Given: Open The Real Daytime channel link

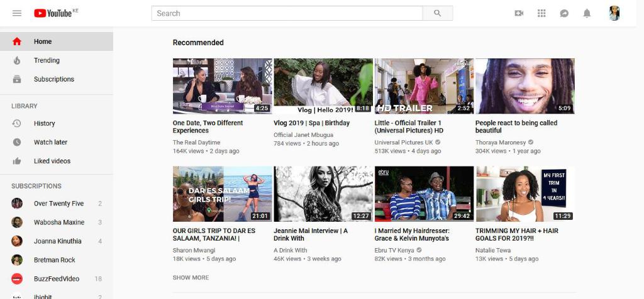Looking at the screenshot, I should (x=196, y=143).
